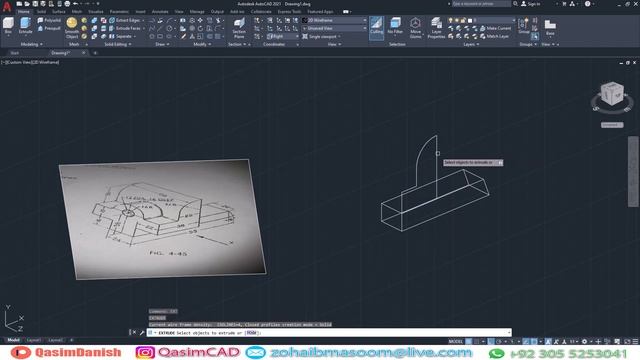The image size is (640, 360).
Task: Open the No Filter selection tool
Action: click(x=395, y=26)
